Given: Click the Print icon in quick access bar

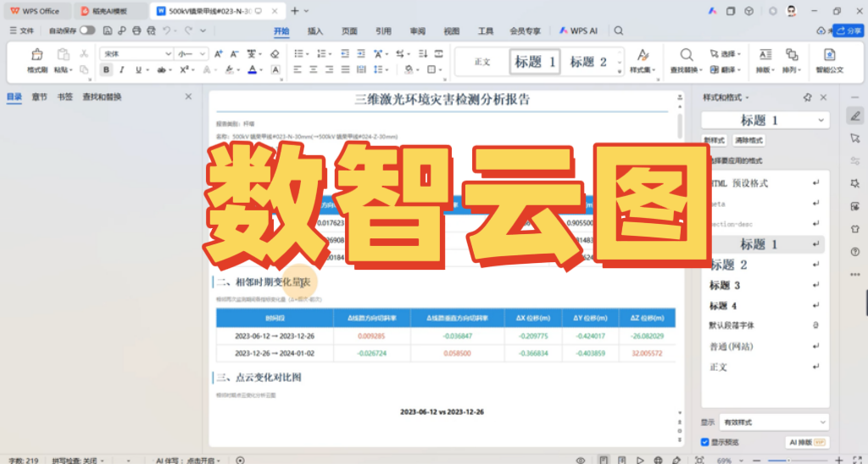Looking at the screenshot, I should (136, 31).
